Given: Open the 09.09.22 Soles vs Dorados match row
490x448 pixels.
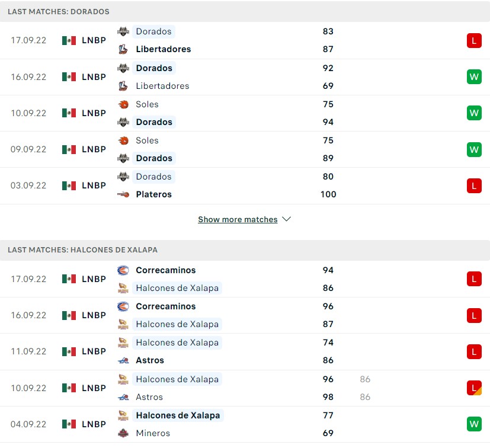Looking at the screenshot, I should (237, 149).
